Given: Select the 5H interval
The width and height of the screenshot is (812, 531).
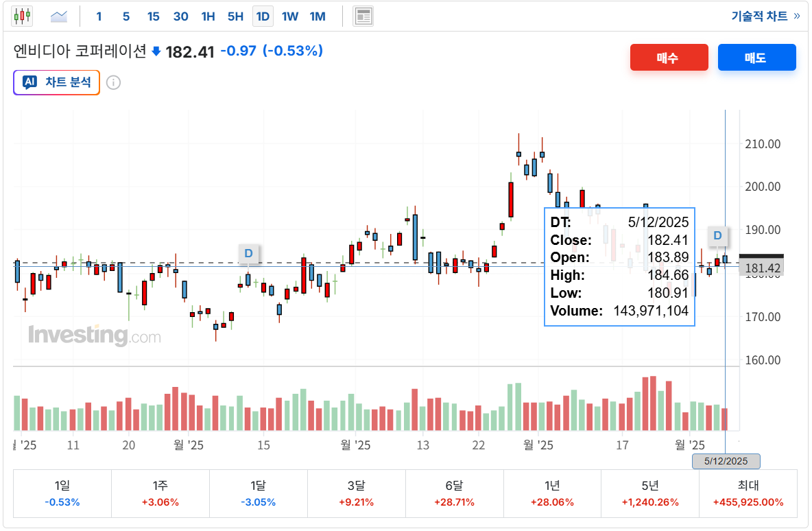Looking at the screenshot, I should (236, 16).
